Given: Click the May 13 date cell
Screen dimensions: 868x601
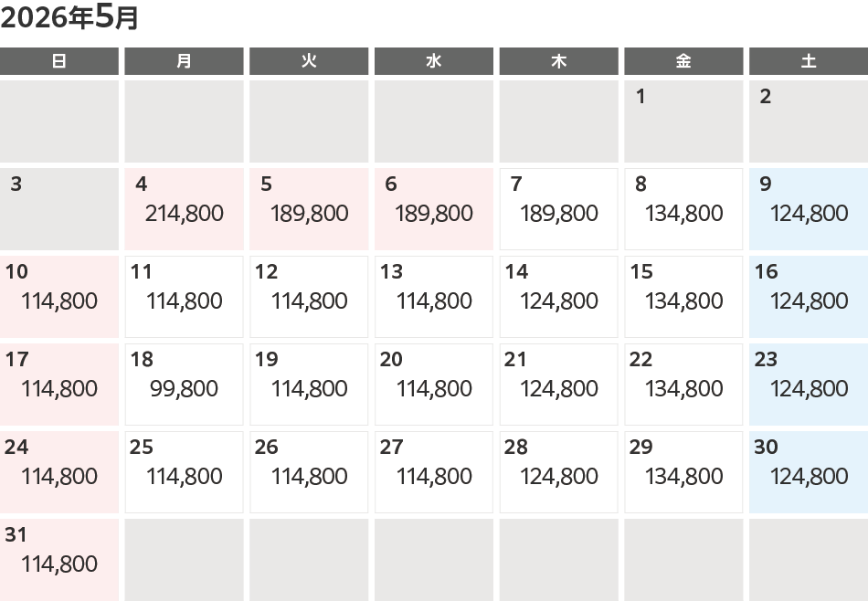Looking at the screenshot, I should (x=434, y=297).
